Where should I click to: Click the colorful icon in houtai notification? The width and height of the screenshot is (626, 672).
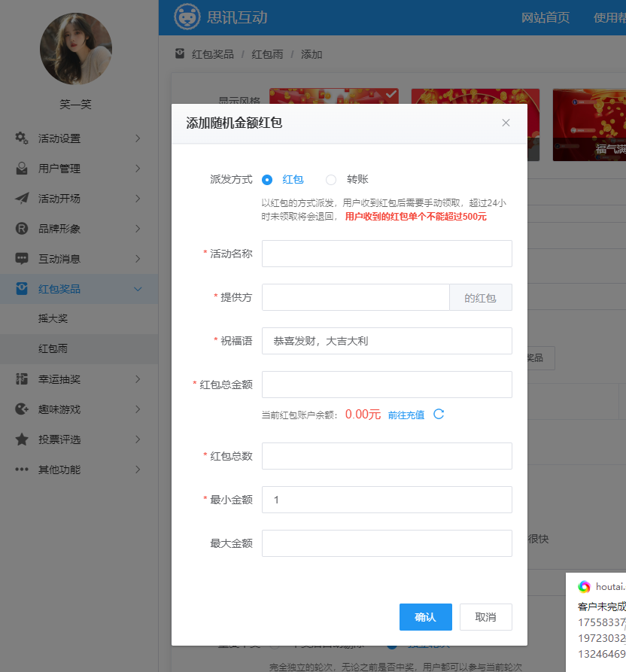point(584,587)
